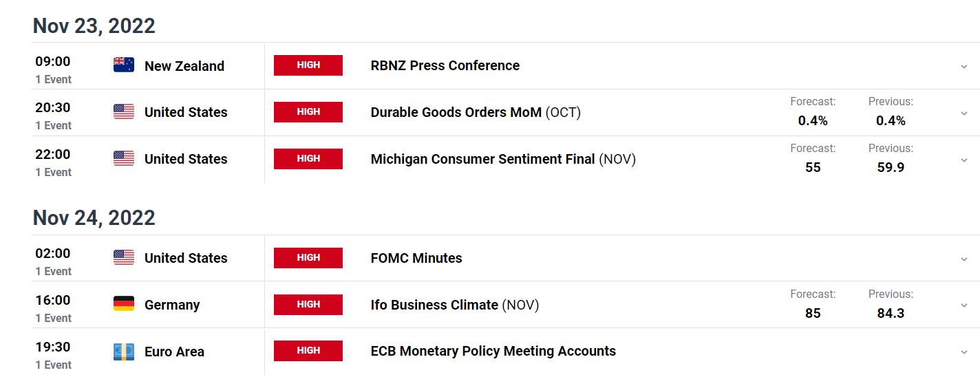The image size is (980, 377).
Task: Click the HIGH badge for FOMC Minutes
Action: (308, 258)
